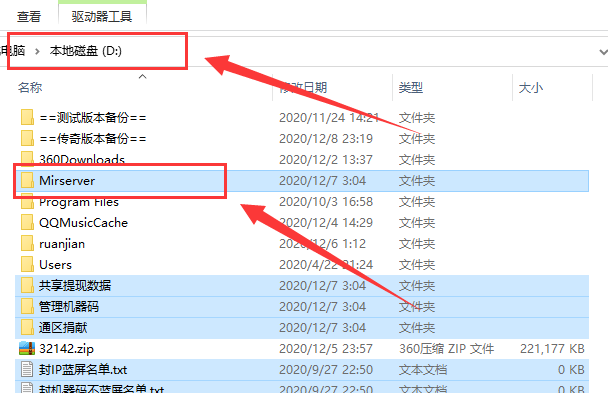Select the 封IP蓝屏名单.txt file name

pos(83,370)
